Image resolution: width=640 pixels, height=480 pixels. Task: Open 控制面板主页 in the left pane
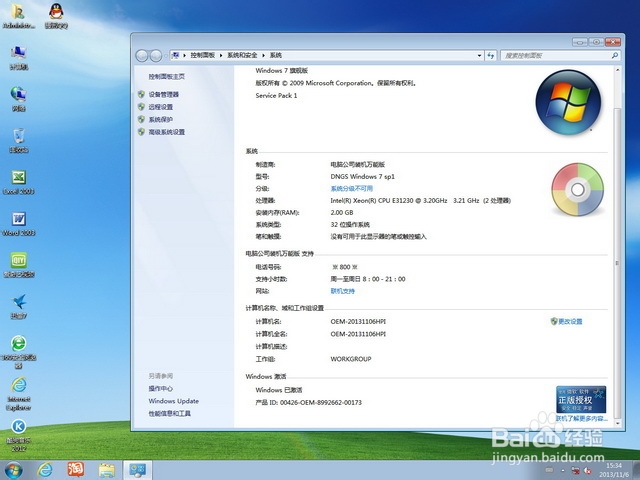click(x=167, y=76)
